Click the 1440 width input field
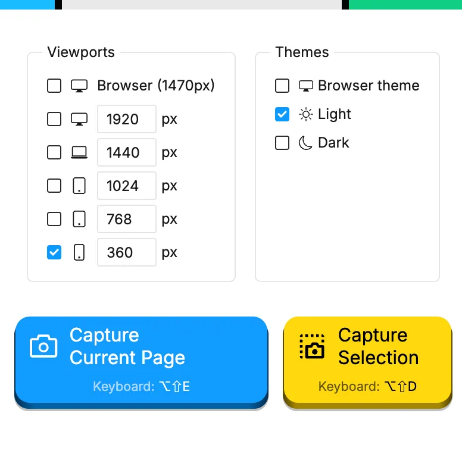 [126, 152]
